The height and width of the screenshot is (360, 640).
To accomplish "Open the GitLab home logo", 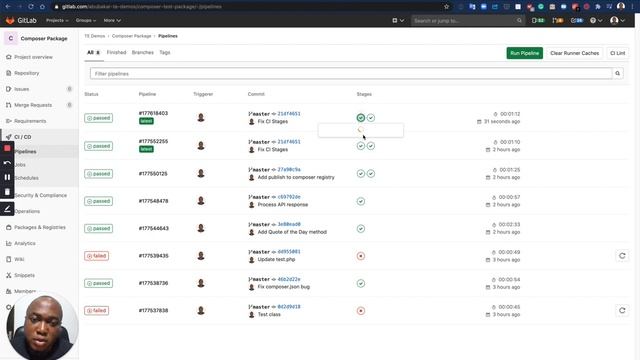I will tap(21, 20).
